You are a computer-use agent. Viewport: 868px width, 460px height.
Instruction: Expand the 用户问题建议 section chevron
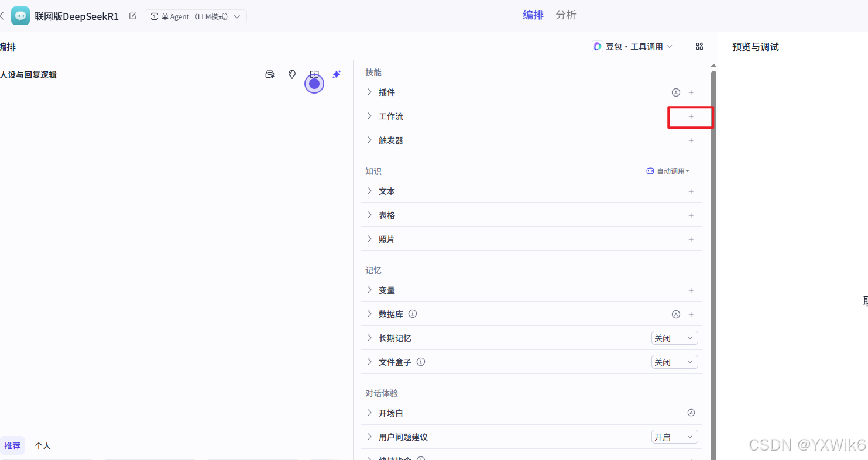click(x=369, y=437)
